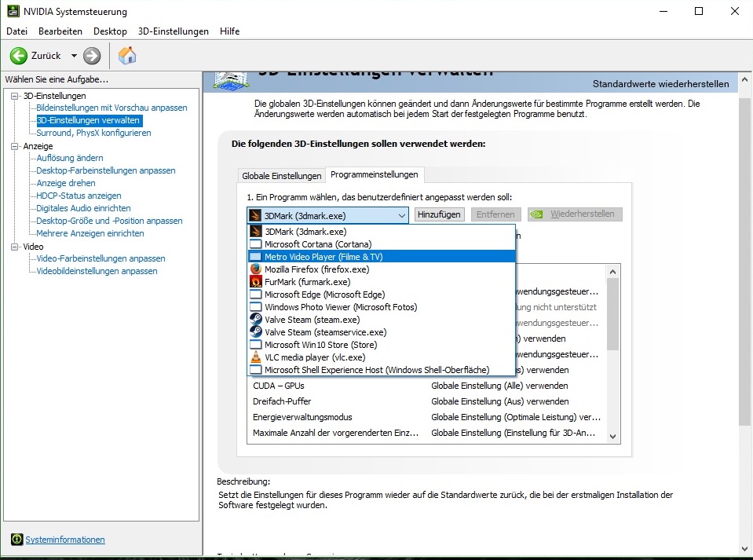753x560 pixels.
Task: Collapse the 3D-Einstellungen tree node
Action: tap(14, 96)
